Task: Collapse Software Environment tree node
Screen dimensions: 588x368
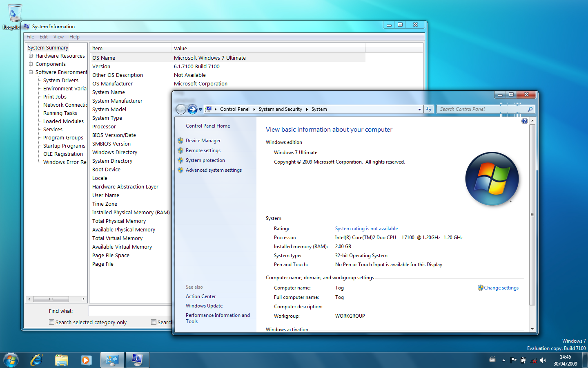Action: [x=31, y=72]
